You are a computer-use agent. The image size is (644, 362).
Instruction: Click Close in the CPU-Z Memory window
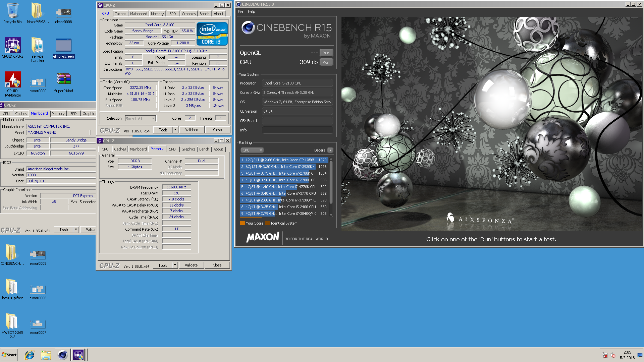point(217,265)
